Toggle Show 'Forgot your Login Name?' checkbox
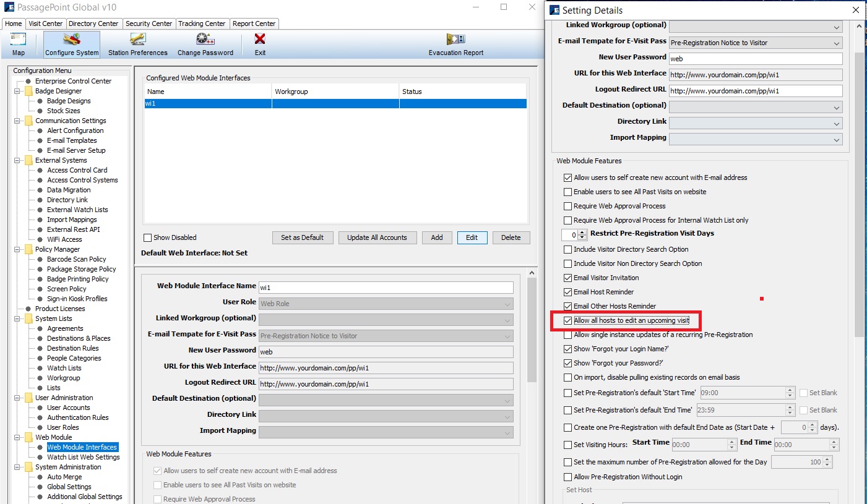 tap(567, 349)
